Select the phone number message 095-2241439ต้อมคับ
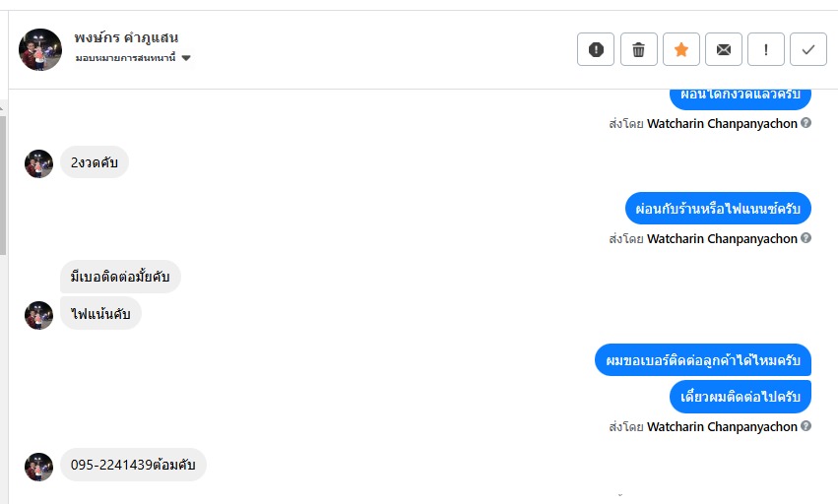 tap(133, 465)
